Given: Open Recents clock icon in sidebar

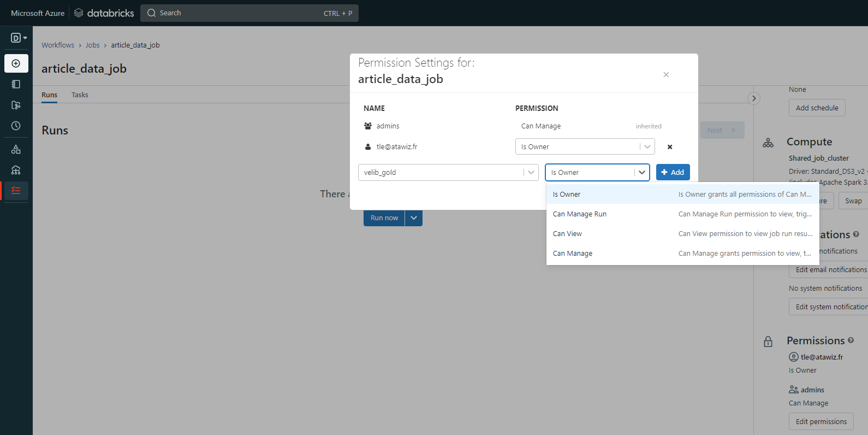Looking at the screenshot, I should (x=16, y=126).
